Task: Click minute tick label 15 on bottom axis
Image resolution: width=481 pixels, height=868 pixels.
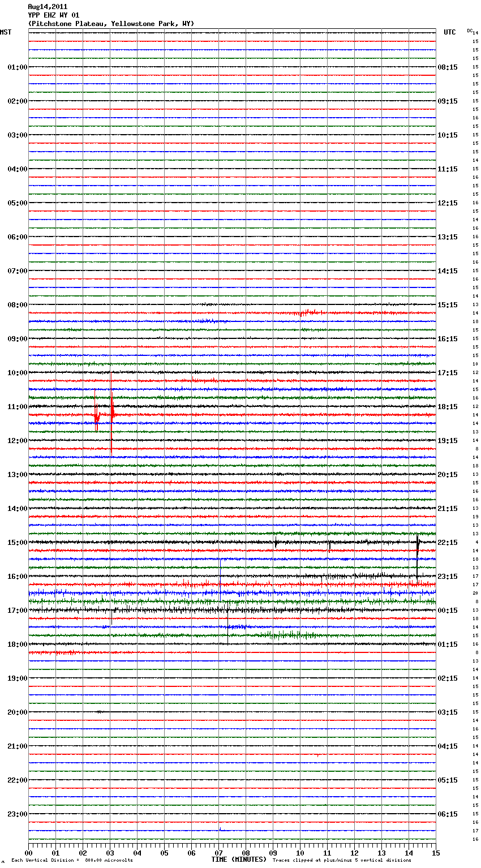Action: coord(436,852)
